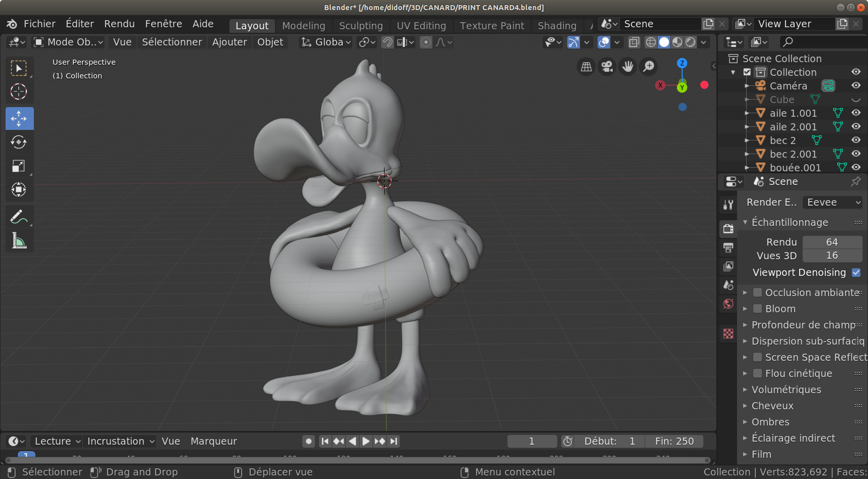Open the Fichier menu
This screenshot has height=479, width=868.
coord(39,24)
